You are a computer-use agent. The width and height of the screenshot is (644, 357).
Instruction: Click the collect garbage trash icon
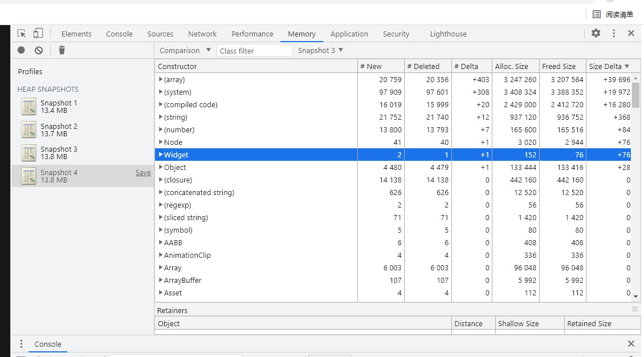click(x=62, y=50)
